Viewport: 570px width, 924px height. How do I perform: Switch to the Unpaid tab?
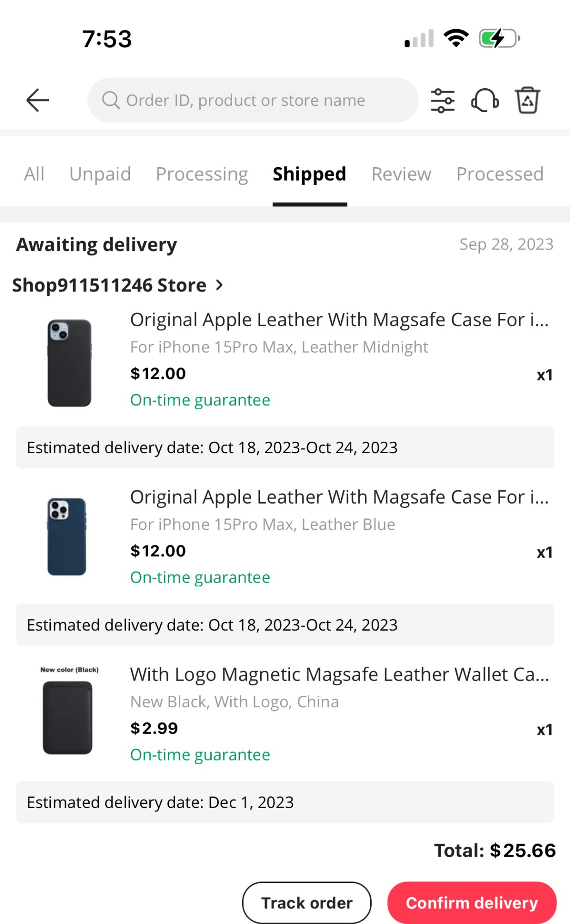100,174
